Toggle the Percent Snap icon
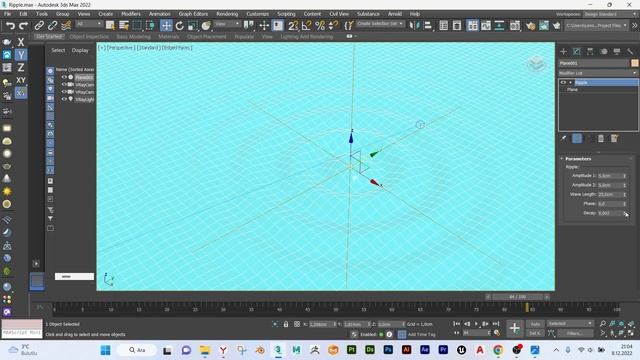This screenshot has width=640, height=360. pos(320,26)
